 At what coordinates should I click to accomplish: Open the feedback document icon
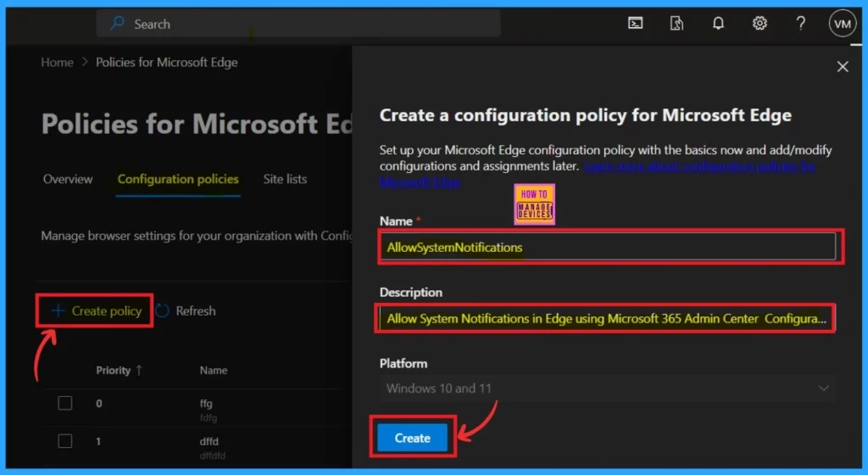[676, 23]
